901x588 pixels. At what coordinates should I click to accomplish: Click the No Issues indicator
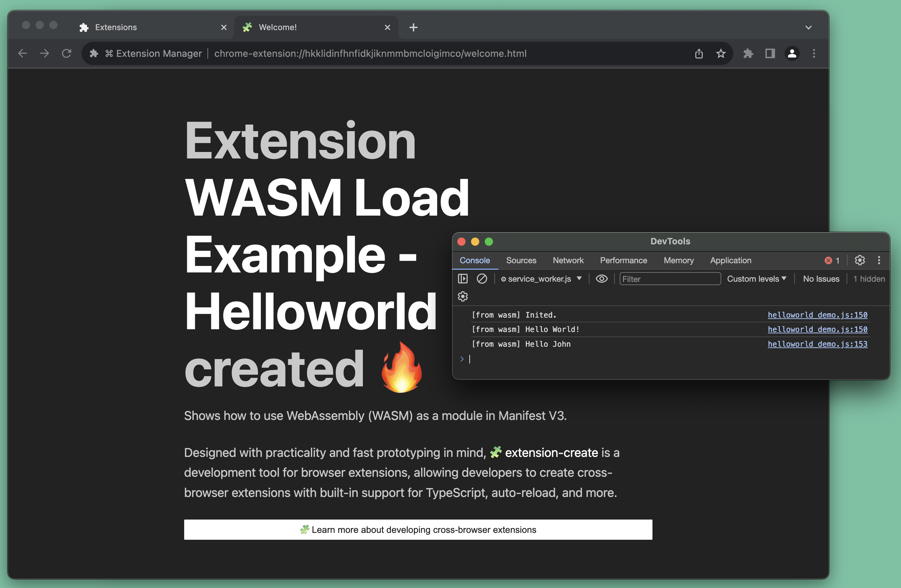click(x=821, y=279)
